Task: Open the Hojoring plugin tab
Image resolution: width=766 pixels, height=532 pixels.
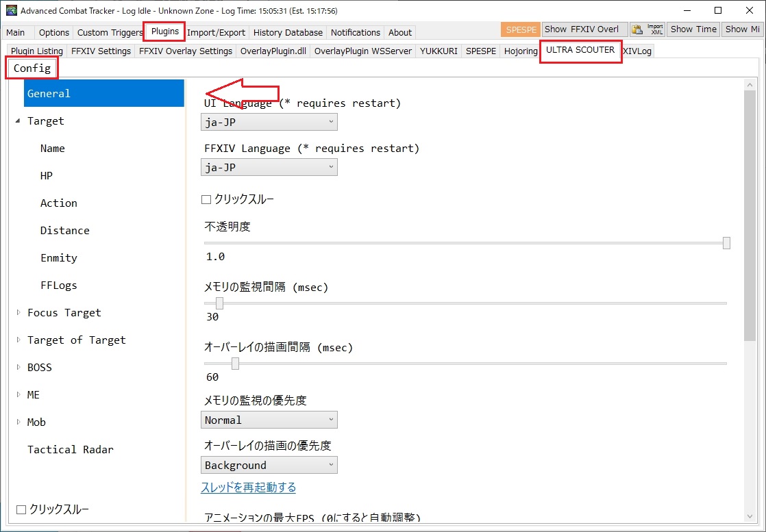Action: (x=521, y=51)
